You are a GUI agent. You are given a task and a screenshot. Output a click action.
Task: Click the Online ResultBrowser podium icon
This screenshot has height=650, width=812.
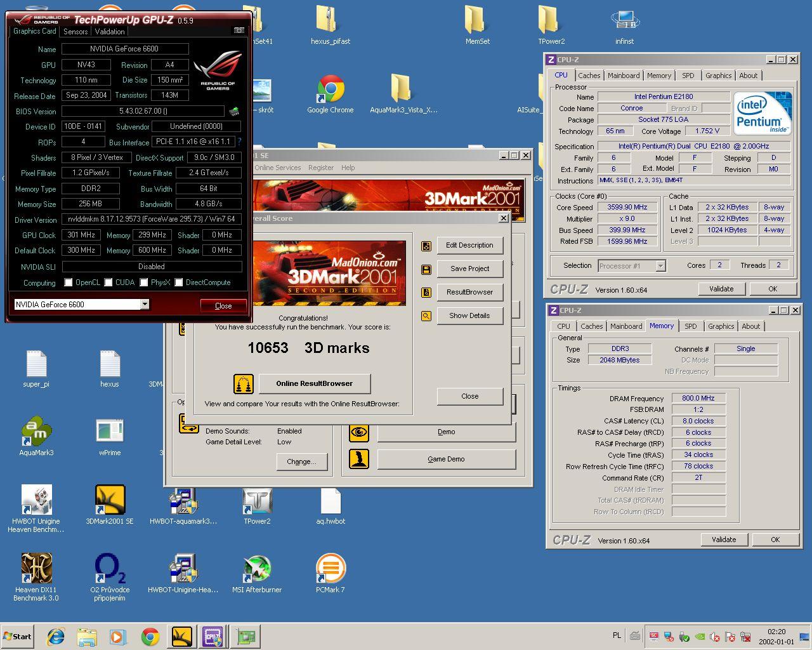click(244, 383)
